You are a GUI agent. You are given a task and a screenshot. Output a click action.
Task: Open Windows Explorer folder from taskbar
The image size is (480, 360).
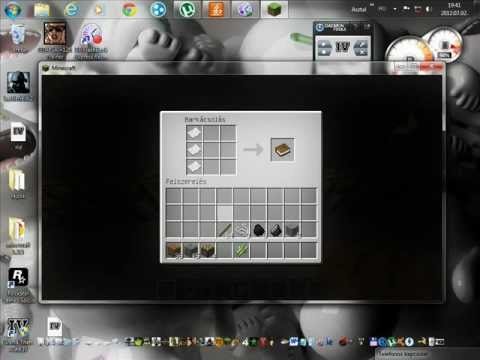42,10
